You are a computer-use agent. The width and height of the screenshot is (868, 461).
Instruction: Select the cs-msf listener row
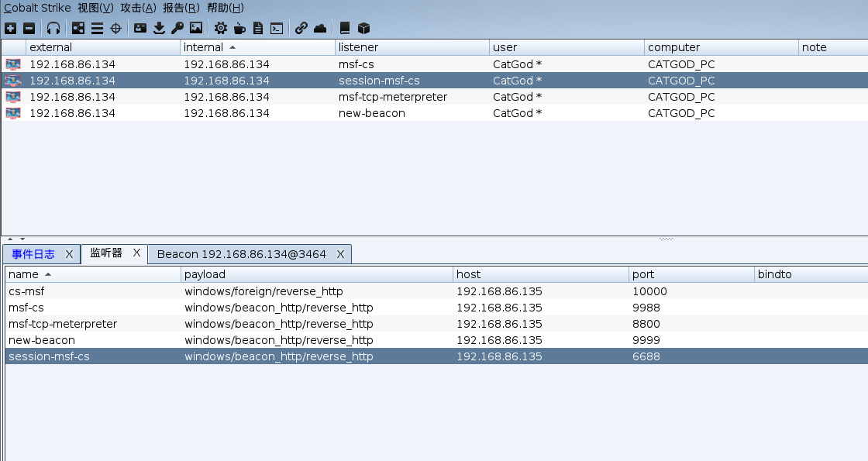437,291
